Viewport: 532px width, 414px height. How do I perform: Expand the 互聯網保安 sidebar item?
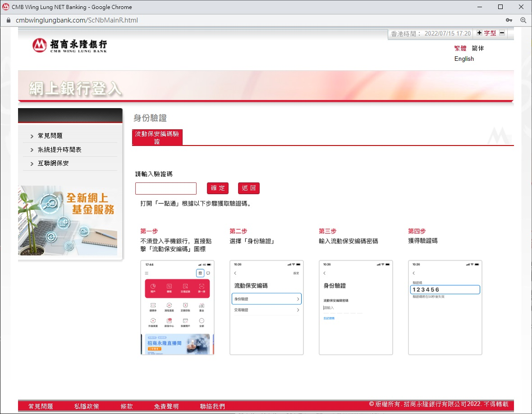click(x=53, y=164)
